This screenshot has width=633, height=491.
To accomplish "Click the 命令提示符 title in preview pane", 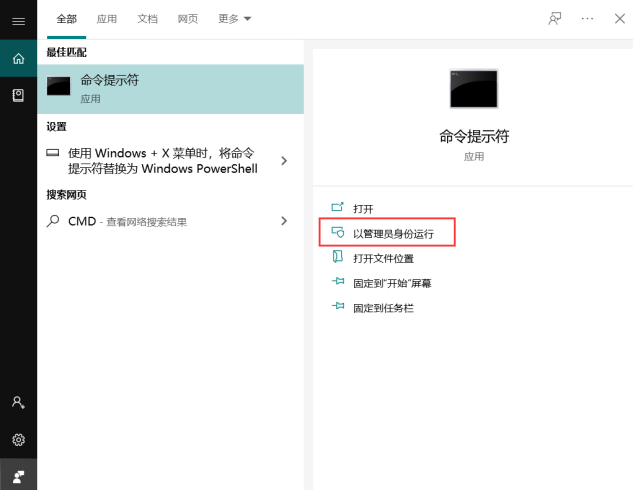I will pyautogui.click(x=474, y=136).
